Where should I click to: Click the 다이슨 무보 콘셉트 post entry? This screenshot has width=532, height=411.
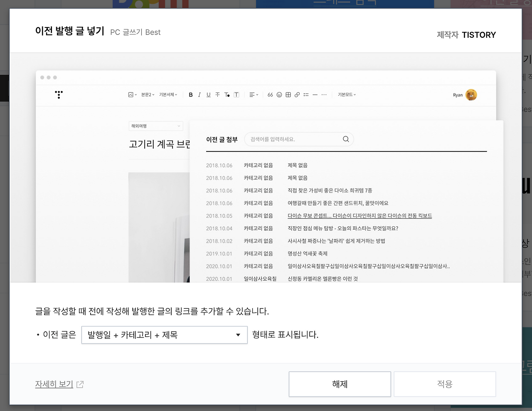(x=360, y=215)
